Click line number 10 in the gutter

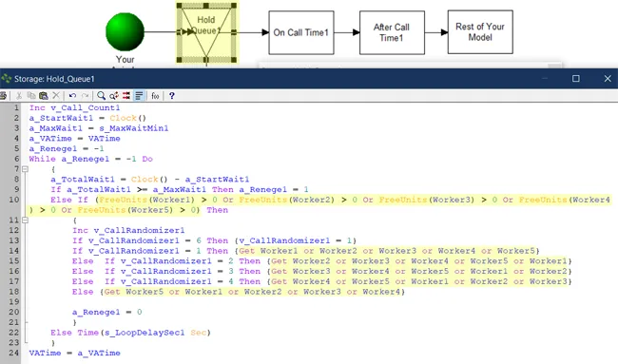[x=14, y=200]
